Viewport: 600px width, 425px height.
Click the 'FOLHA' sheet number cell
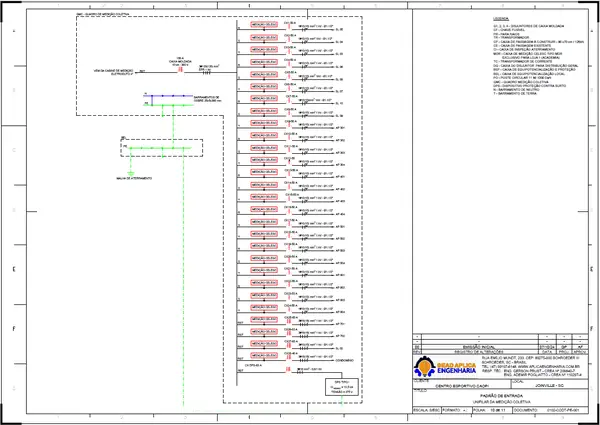(491, 410)
